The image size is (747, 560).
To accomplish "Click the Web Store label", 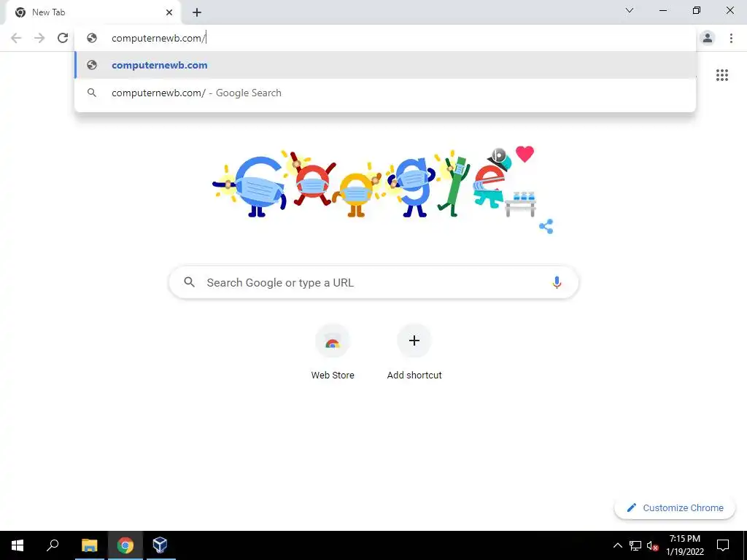I will click(x=333, y=376).
